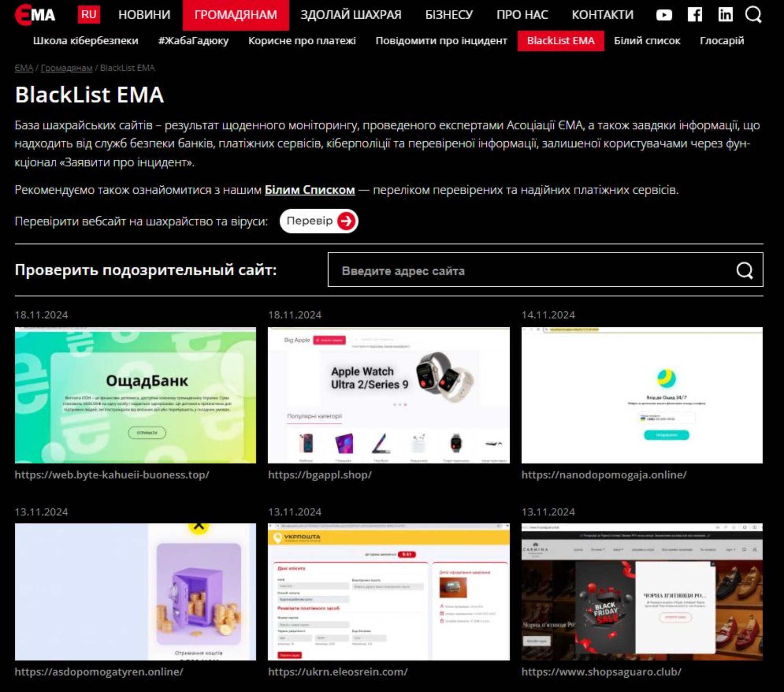The height and width of the screenshot is (692, 784).
Task: Click the https://ukrn.eleosrein.com/ link
Action: (338, 672)
